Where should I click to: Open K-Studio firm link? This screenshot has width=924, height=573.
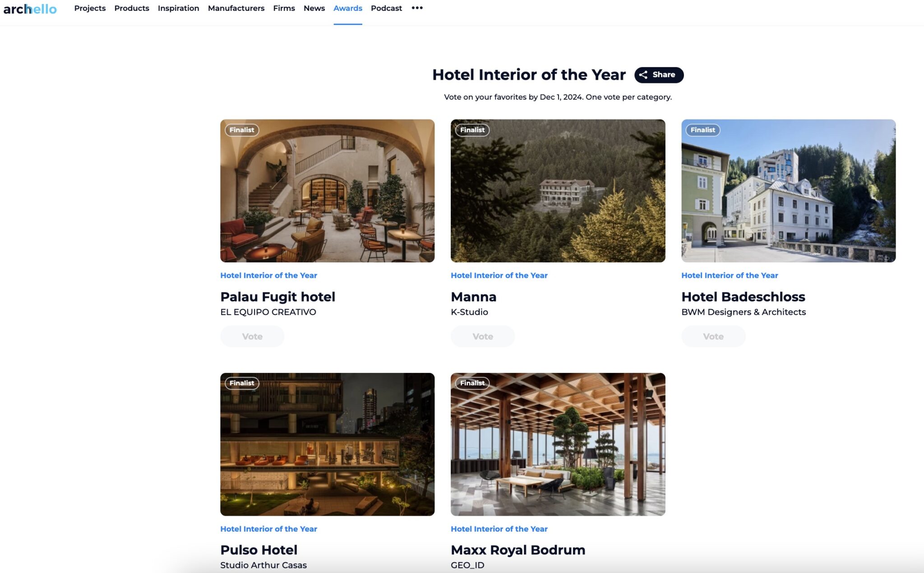point(469,312)
